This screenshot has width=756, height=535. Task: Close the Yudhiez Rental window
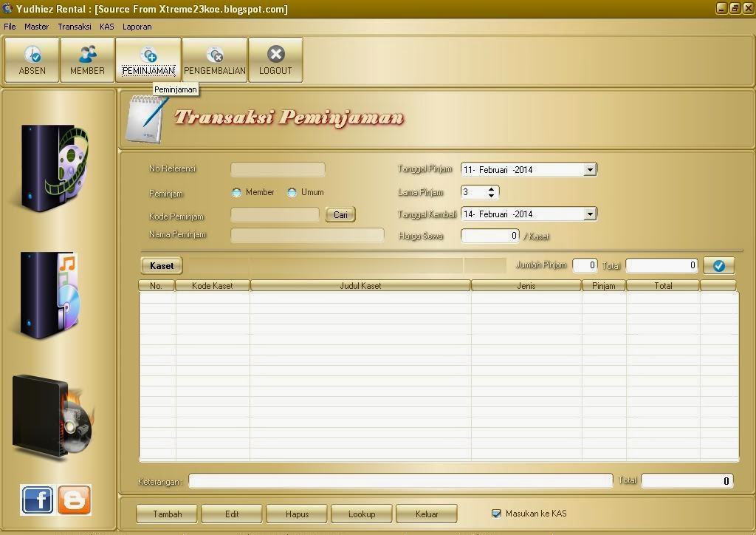pyautogui.click(x=749, y=8)
